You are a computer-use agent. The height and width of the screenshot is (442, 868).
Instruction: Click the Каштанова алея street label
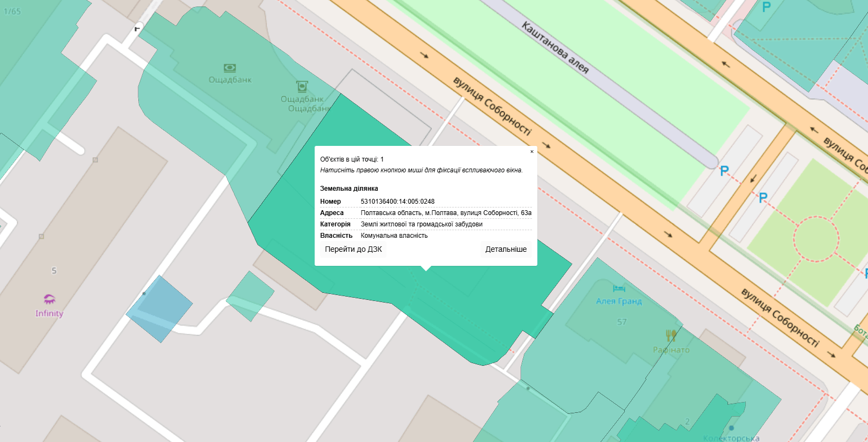[555, 48]
